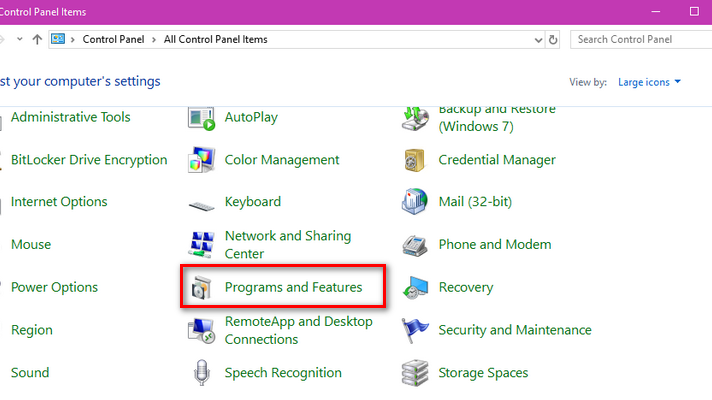Click RemoteApp and Desktop Connections text
The image size is (712, 400).
[299, 330]
